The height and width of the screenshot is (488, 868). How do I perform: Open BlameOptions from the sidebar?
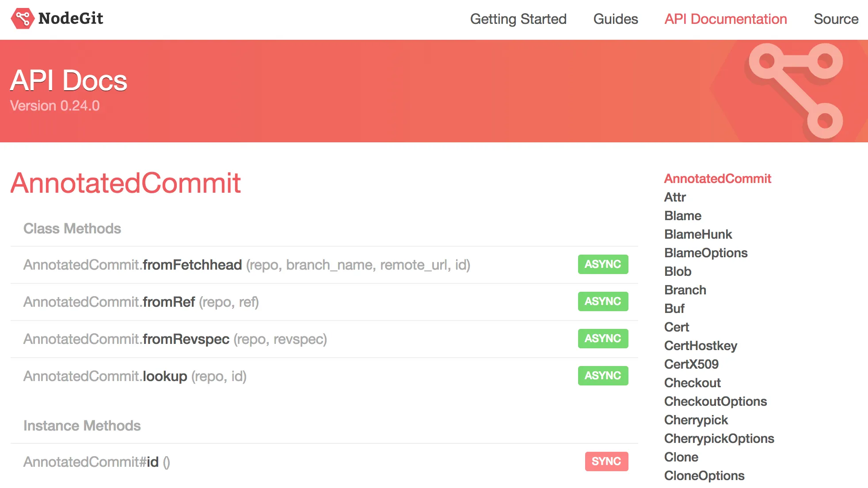click(x=706, y=253)
